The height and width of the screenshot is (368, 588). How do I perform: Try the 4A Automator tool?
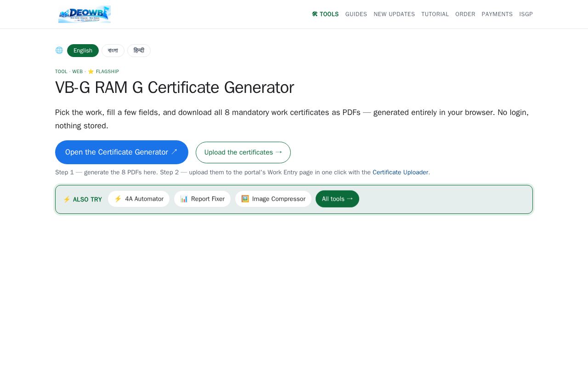139,199
